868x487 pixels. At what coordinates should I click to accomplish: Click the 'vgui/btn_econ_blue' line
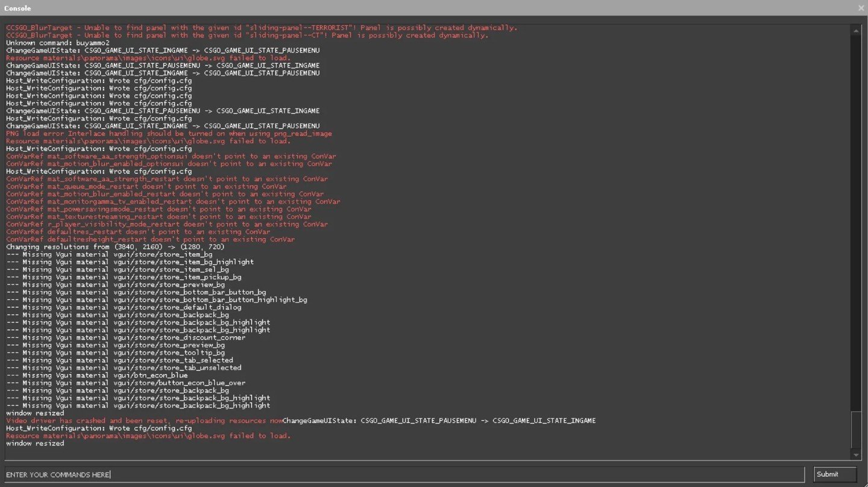click(97, 375)
